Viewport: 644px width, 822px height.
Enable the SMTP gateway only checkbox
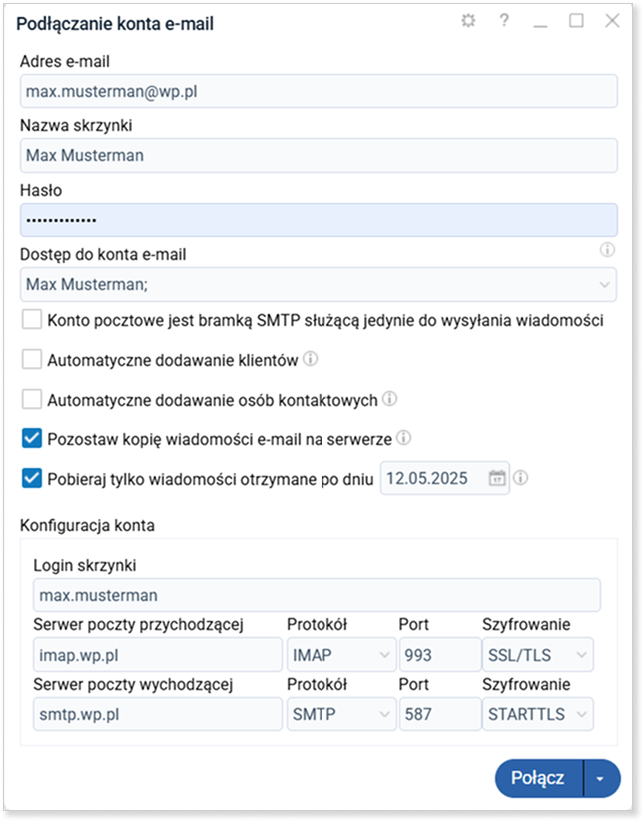click(x=32, y=320)
